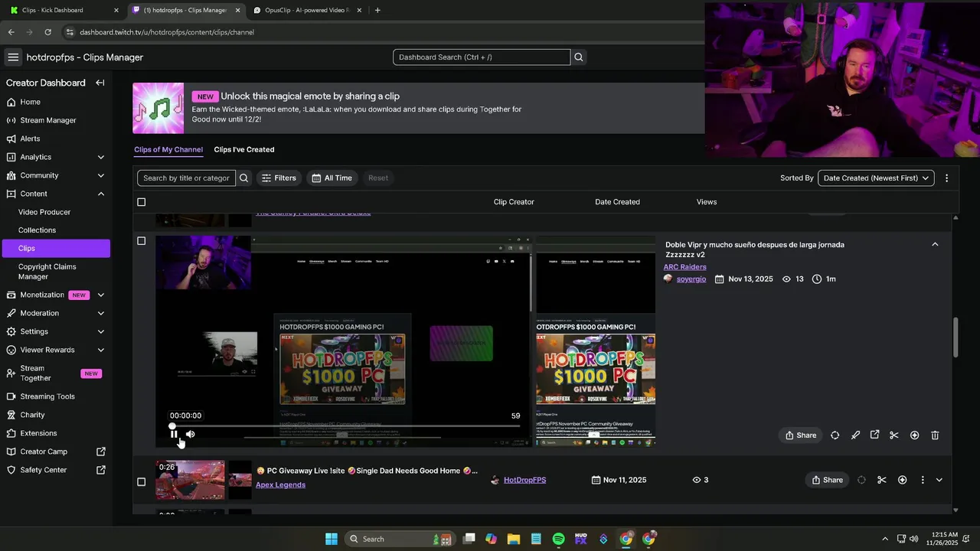Screen dimensions: 980x551
Task: Switch to Kick Dashboard browser tab
Action: click(61, 10)
